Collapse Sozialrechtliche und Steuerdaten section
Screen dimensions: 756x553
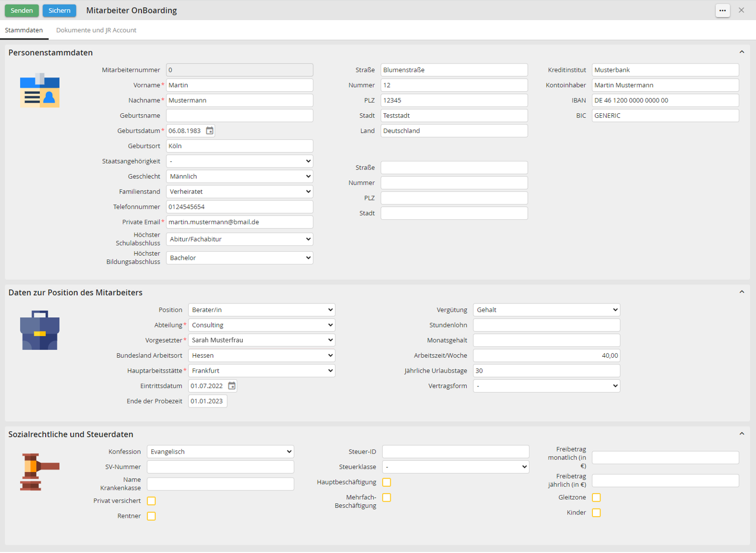click(741, 434)
